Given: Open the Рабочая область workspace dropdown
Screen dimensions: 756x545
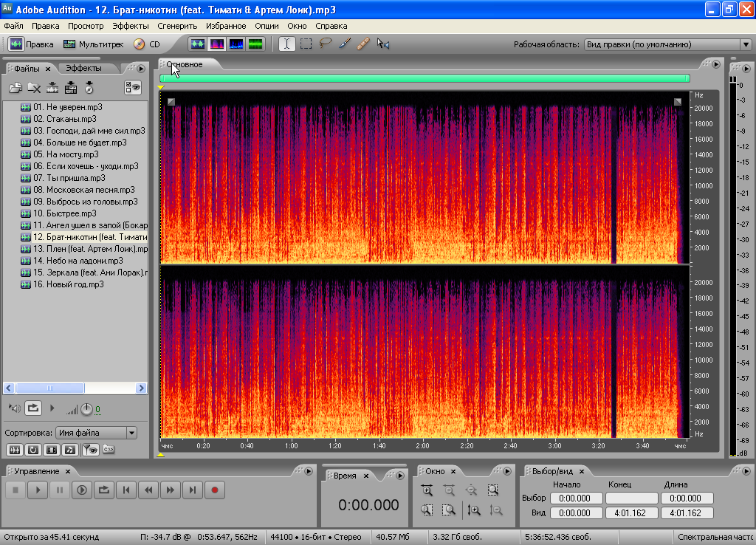Looking at the screenshot, I should [x=745, y=44].
